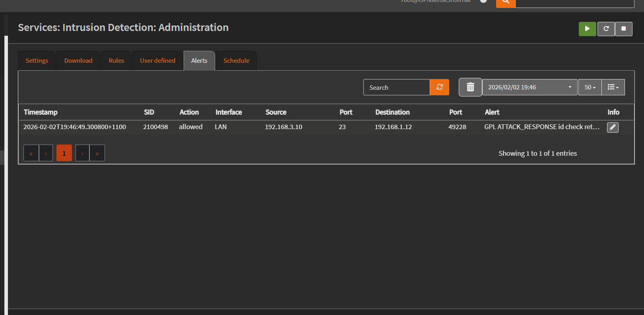Switch to the Settings tab
Viewport: 644px width, 315px height.
tap(37, 61)
